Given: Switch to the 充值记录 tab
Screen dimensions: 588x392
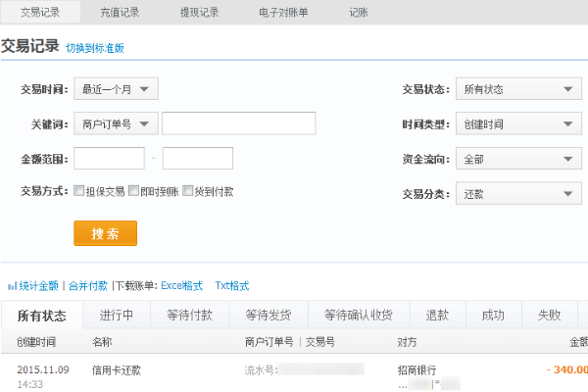Looking at the screenshot, I should (x=120, y=12).
